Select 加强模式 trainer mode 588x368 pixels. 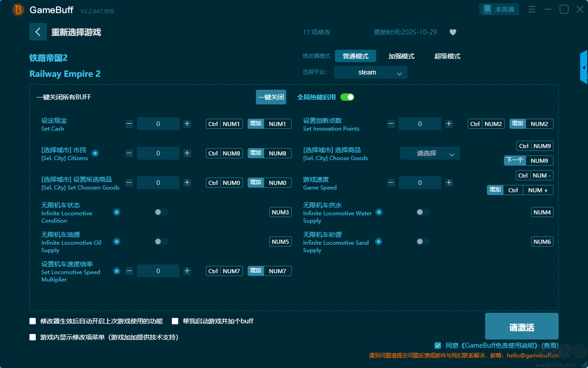pos(401,56)
